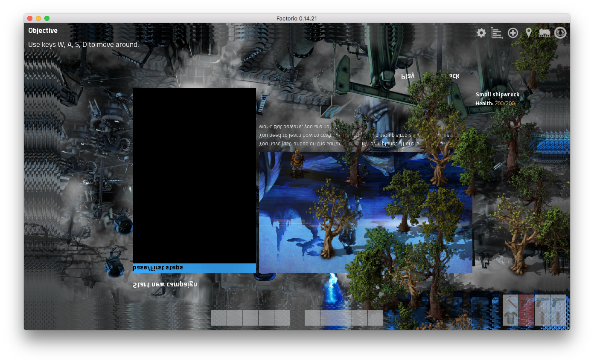Click the circled plus icon
594x364 pixels.
[x=513, y=33]
